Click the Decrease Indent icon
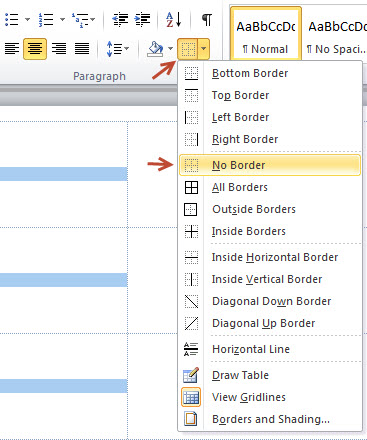The height and width of the screenshot is (440, 367). click(x=120, y=20)
